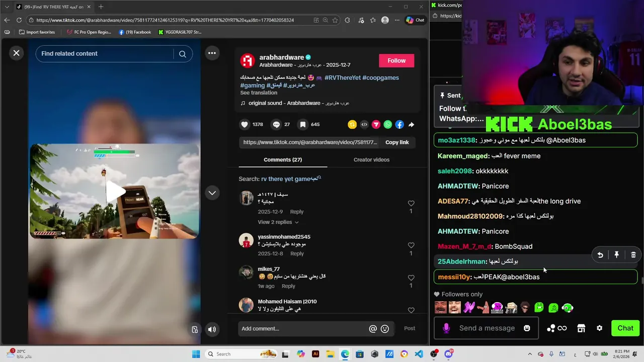644x362 pixels.
Task: Open Discord from the taskbar
Action: [448, 354]
